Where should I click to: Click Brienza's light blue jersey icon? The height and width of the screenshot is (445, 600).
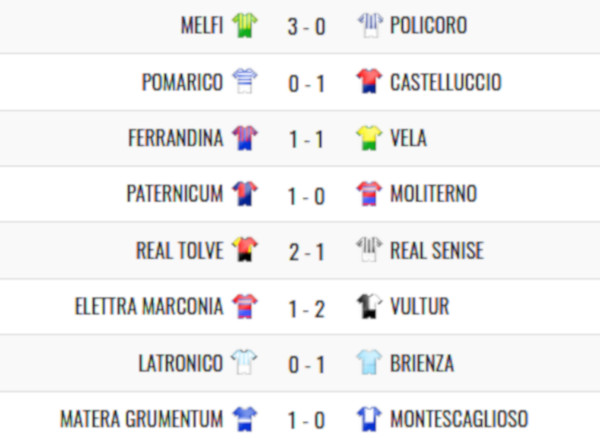pyautogui.click(x=369, y=362)
